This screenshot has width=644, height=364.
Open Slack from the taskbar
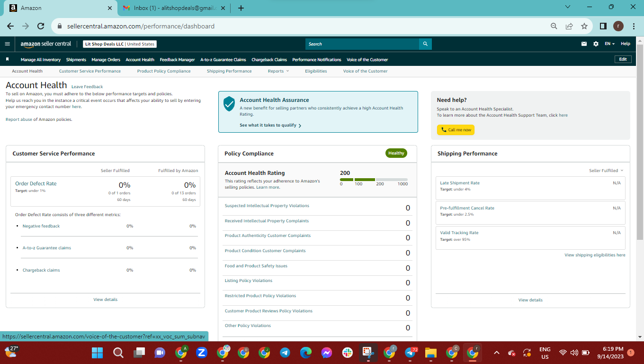[347, 353]
